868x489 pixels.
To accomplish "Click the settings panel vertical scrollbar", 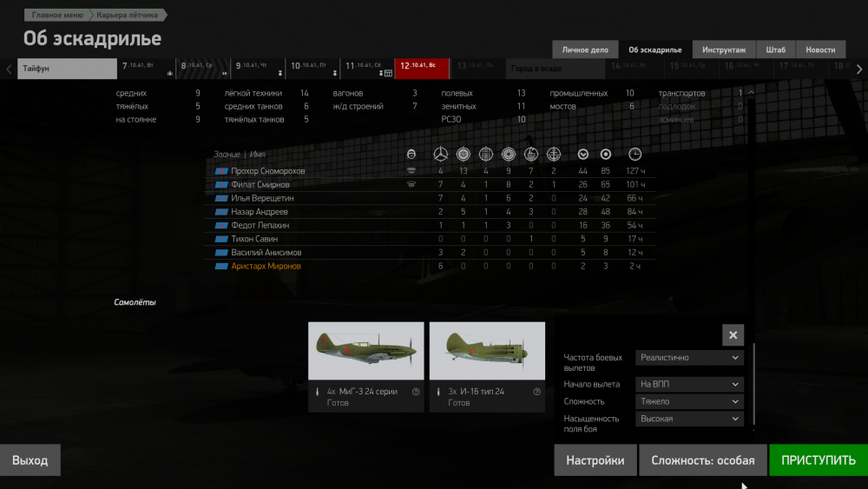I will coord(753,384).
